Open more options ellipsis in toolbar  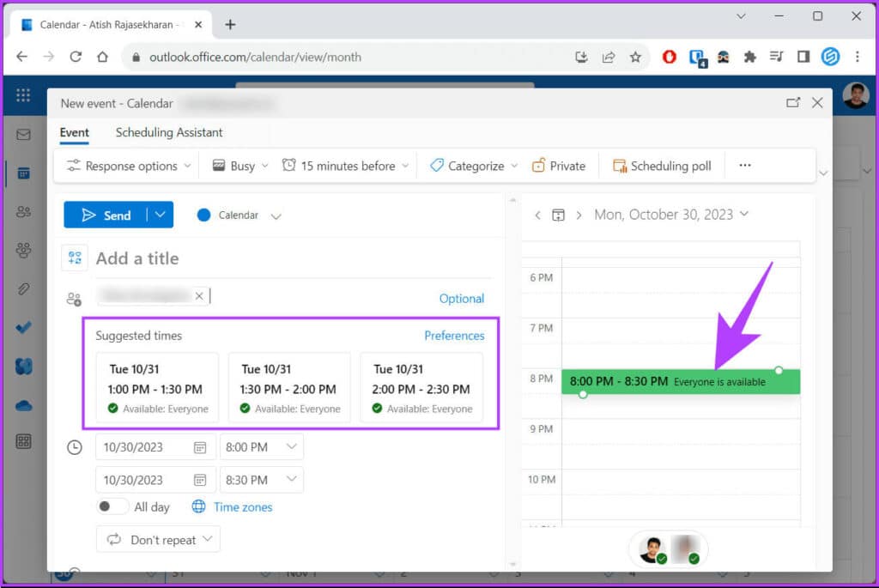click(x=744, y=166)
